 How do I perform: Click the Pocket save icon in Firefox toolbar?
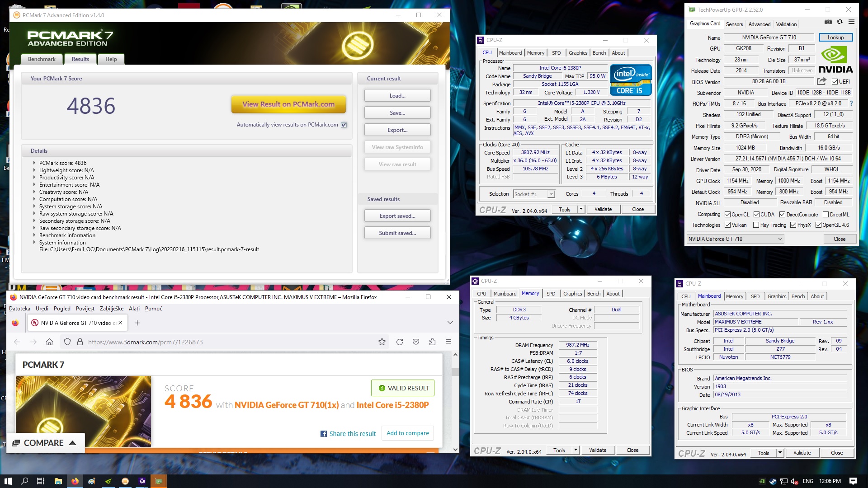pos(416,342)
